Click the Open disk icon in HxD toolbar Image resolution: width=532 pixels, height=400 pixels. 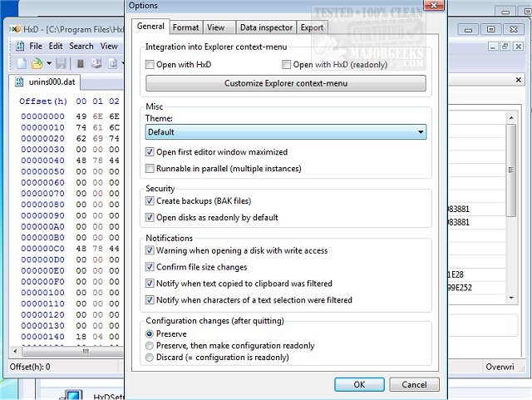click(96, 63)
